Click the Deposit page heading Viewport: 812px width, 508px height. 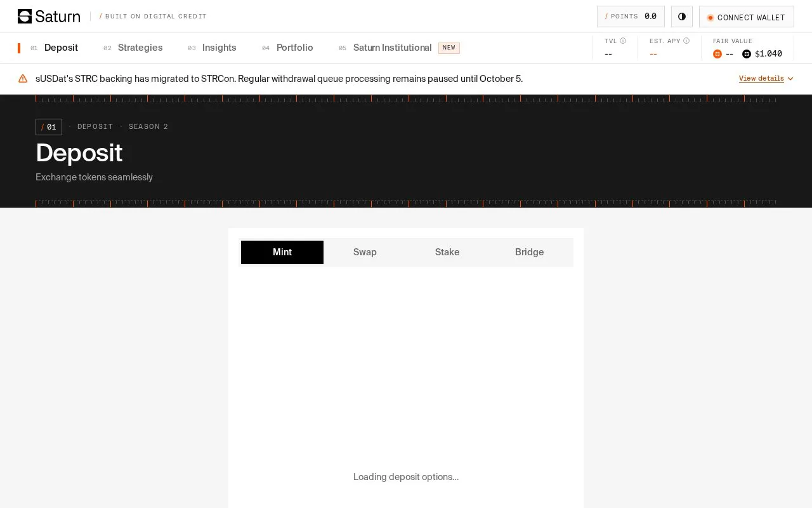pyautogui.click(x=79, y=153)
